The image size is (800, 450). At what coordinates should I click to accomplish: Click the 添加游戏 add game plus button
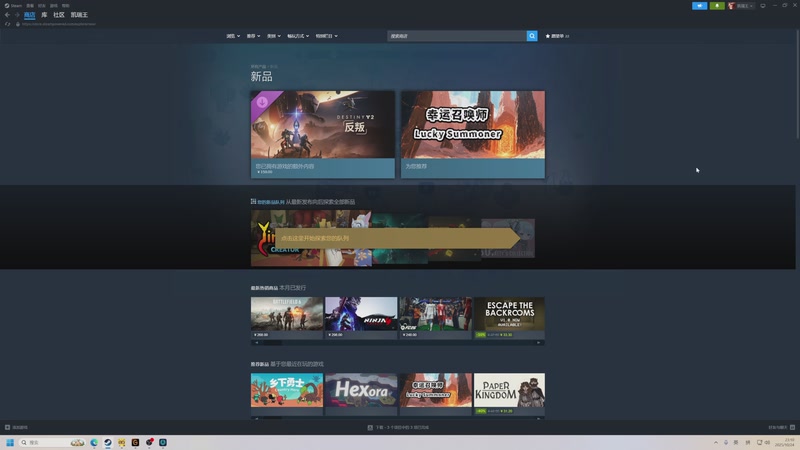point(16,428)
